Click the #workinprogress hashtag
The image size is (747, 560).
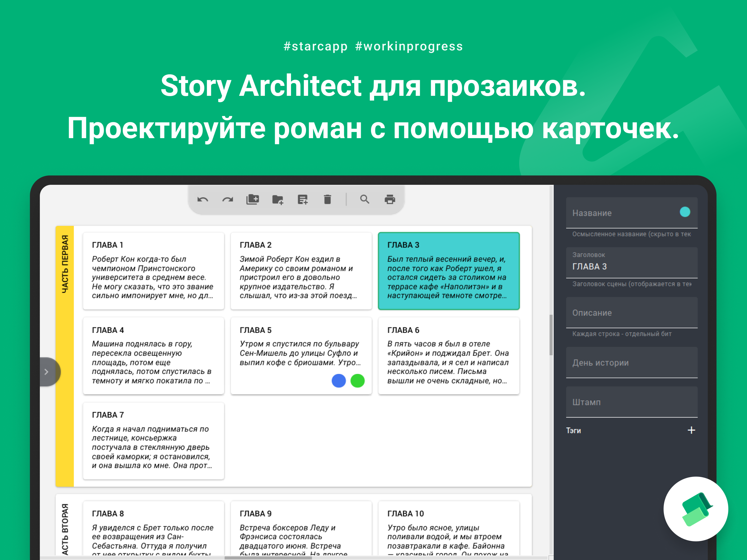pos(409,46)
